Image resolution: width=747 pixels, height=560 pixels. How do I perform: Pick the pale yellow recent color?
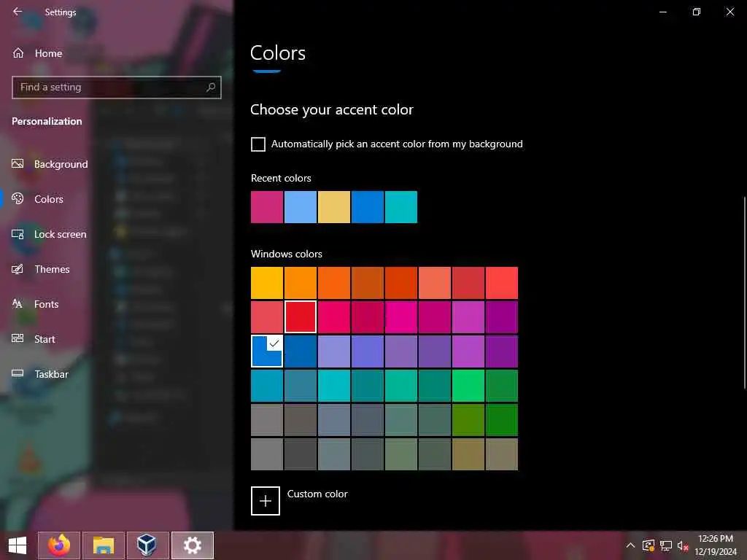pos(334,207)
